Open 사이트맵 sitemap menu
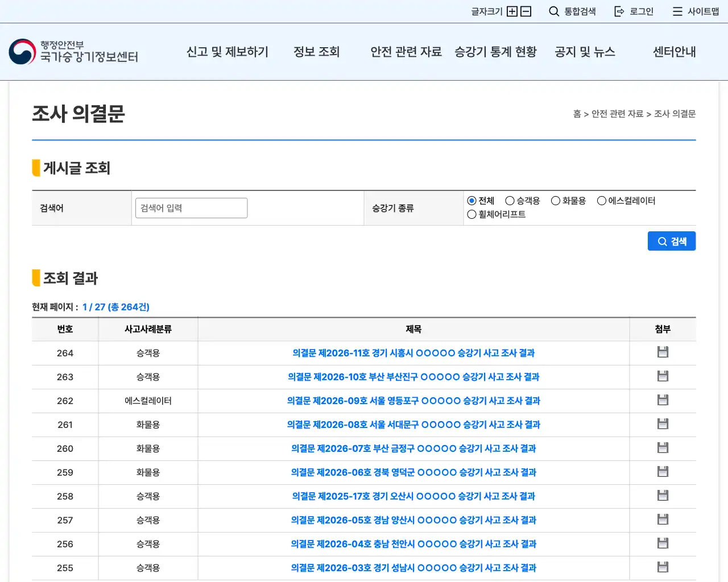 [696, 11]
